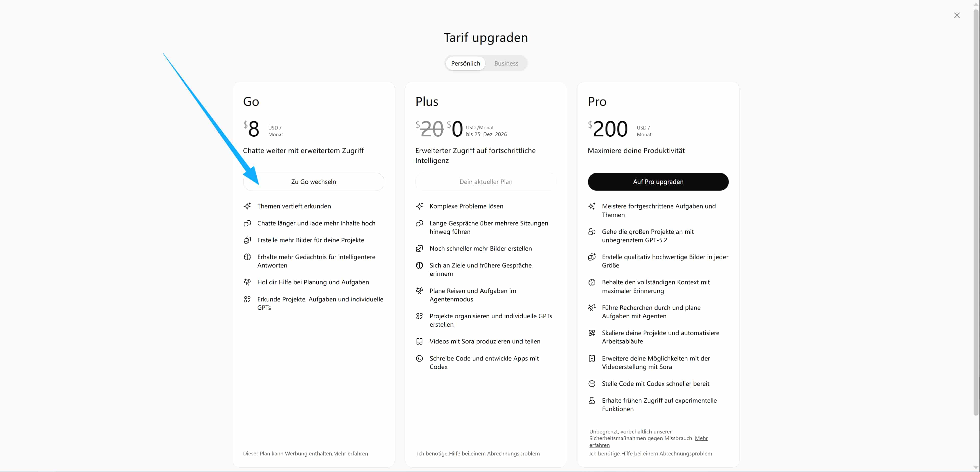The height and width of the screenshot is (472, 980).
Task: Open billing help link under the Plus plan
Action: point(478,453)
